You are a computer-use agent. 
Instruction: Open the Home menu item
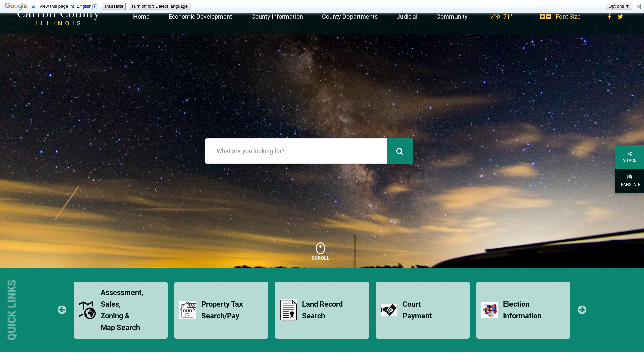(x=141, y=17)
